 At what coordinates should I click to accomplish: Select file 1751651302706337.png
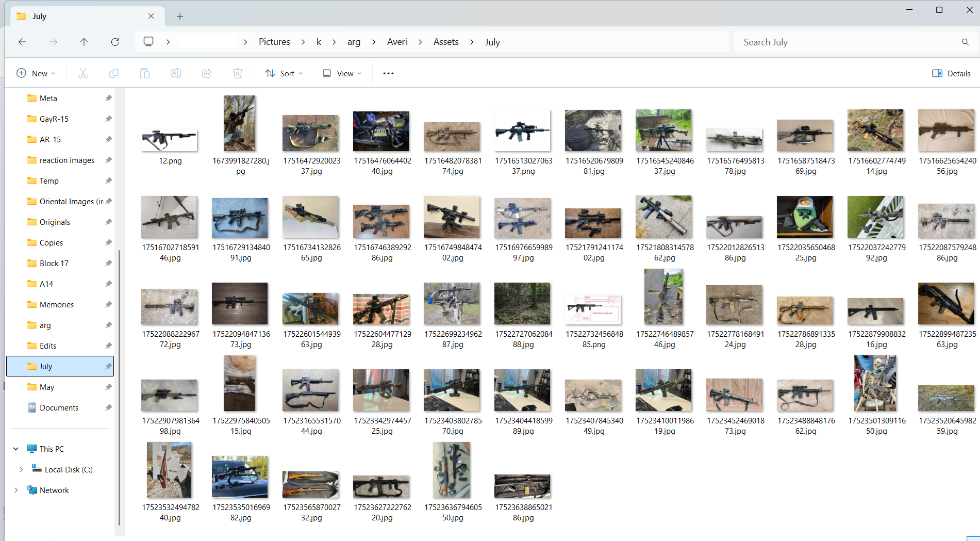tap(522, 130)
